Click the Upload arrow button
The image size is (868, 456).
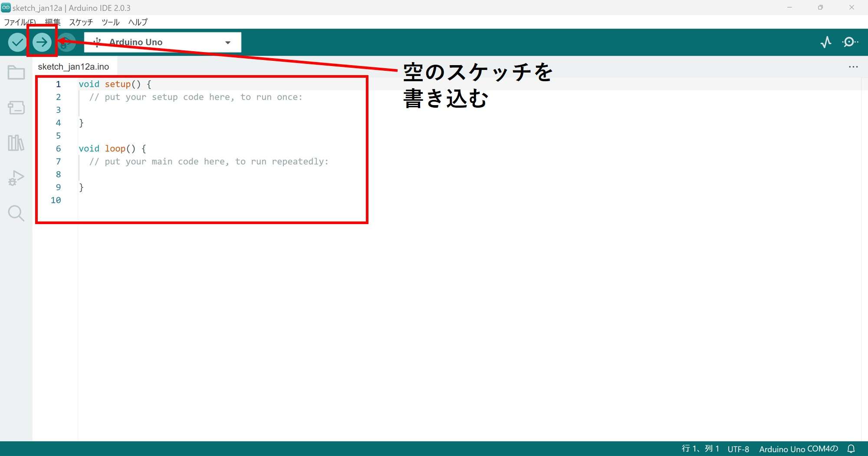pyautogui.click(x=42, y=42)
